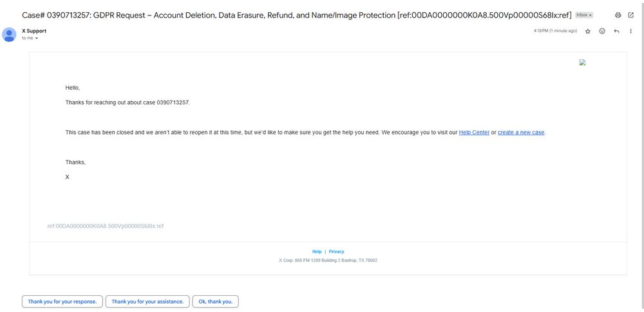644x312 pixels.
Task: Add an emoji reaction to the email
Action: pos(602,31)
